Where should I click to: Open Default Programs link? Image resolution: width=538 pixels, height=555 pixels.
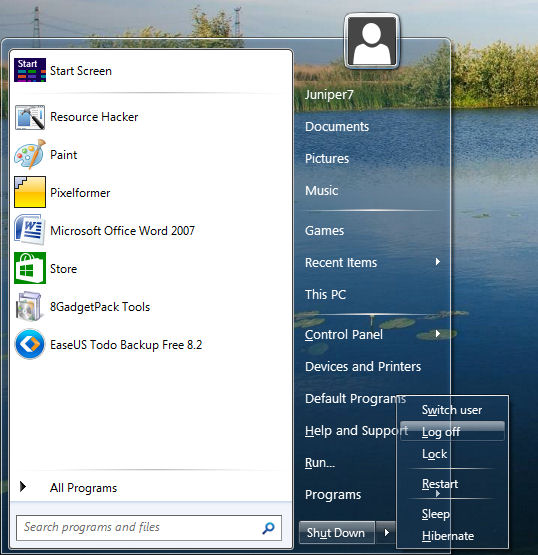(355, 399)
